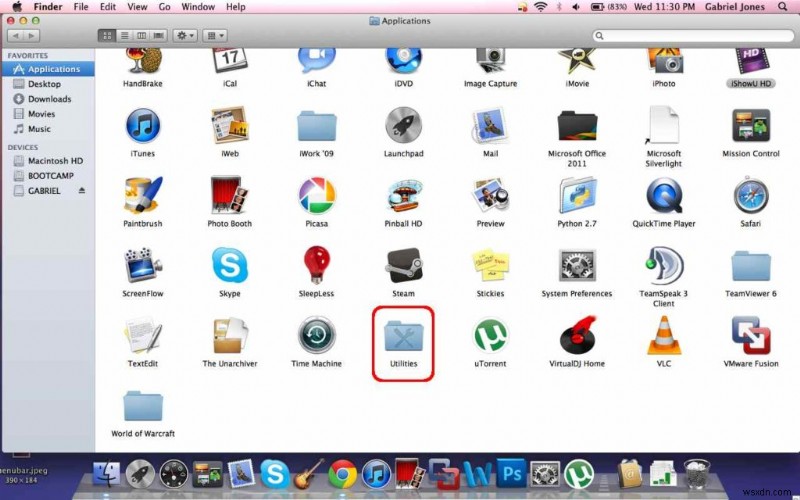Go back with the toolbar back arrow
Screen dimensions: 800x500
(15, 36)
